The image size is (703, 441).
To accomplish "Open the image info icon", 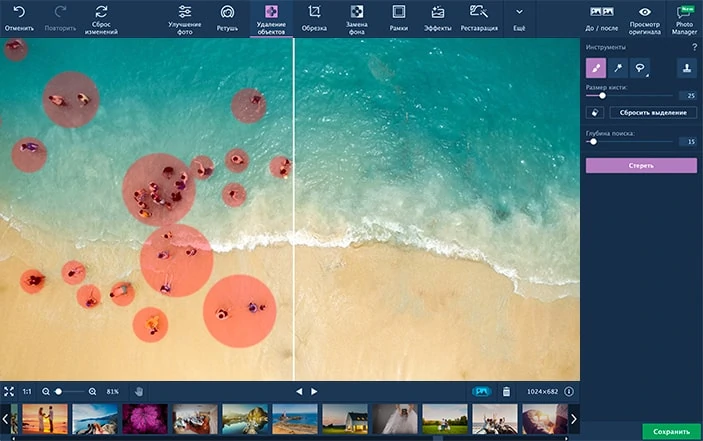I will point(569,391).
